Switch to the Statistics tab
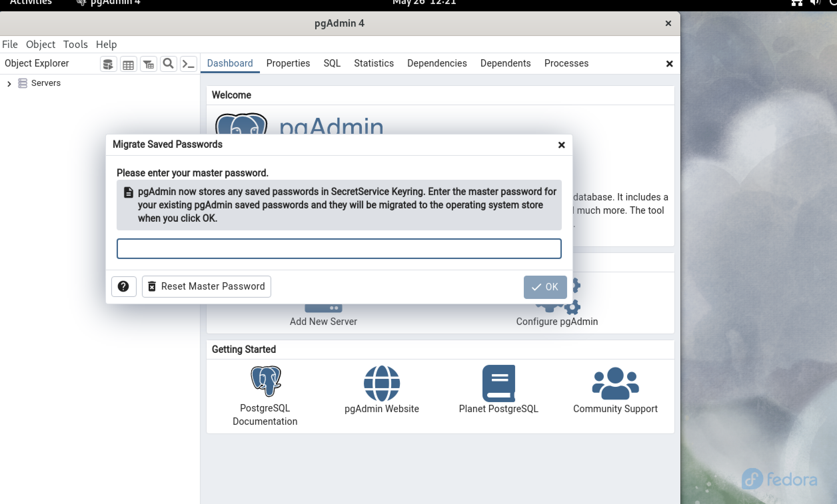The image size is (837, 504). coord(373,63)
